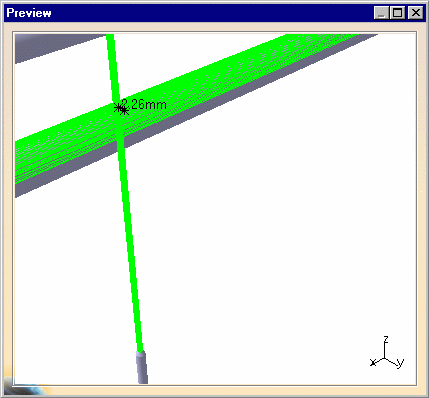
Task: Select the gray cylinder tip at rod bottom
Action: pyautogui.click(x=142, y=367)
